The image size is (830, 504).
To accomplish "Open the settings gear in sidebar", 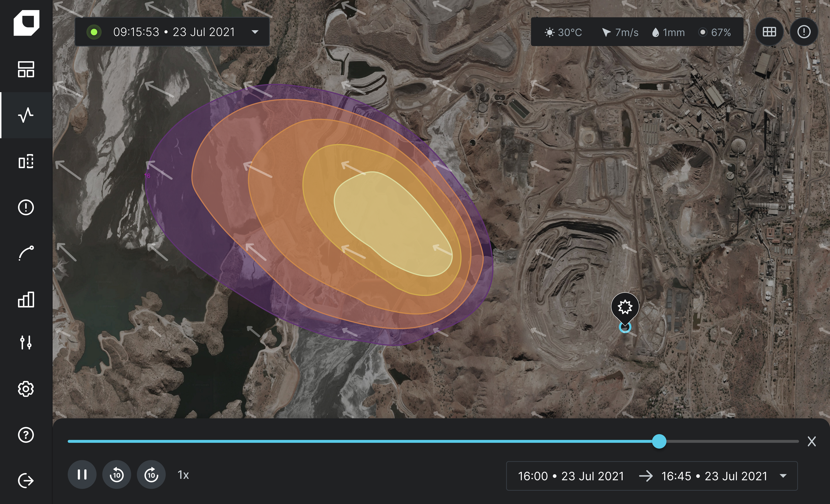I will pyautogui.click(x=26, y=389).
